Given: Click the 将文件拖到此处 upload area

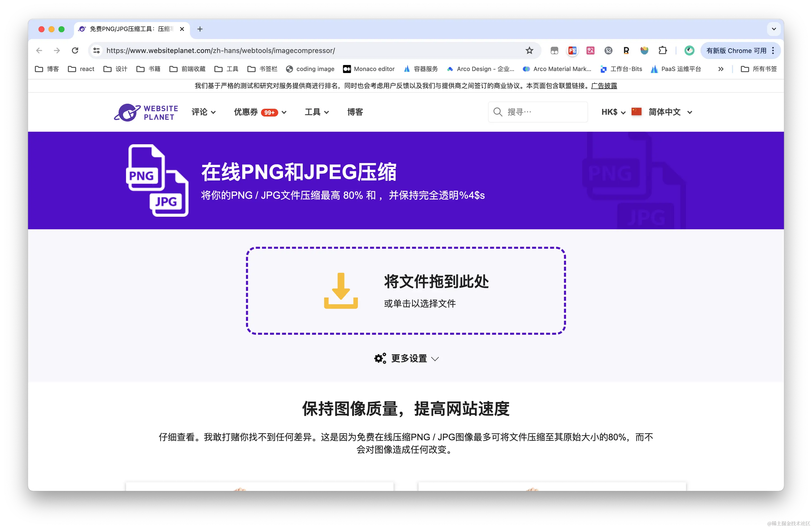Looking at the screenshot, I should (406, 291).
